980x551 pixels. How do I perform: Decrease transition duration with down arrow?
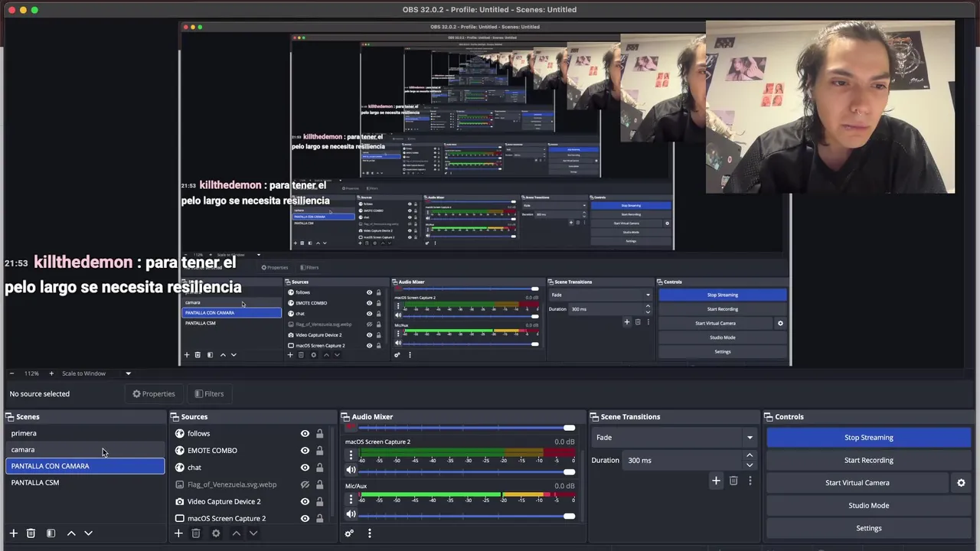pos(750,465)
